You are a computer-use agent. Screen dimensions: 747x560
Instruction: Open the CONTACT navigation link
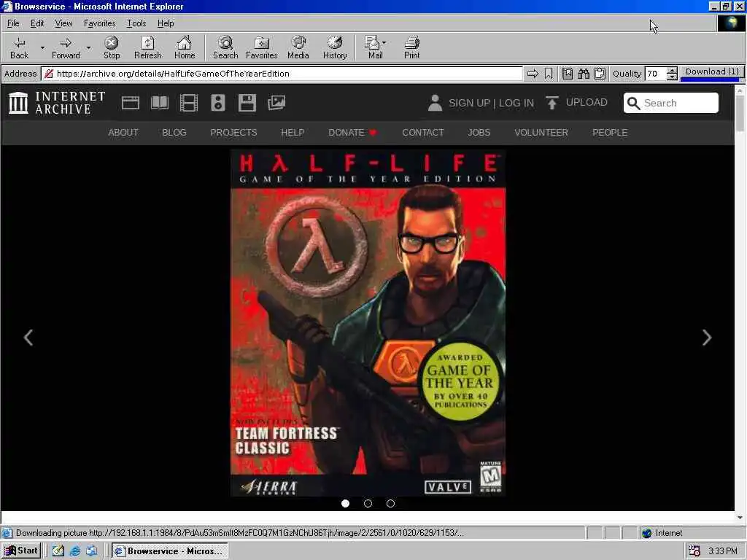[x=423, y=133]
